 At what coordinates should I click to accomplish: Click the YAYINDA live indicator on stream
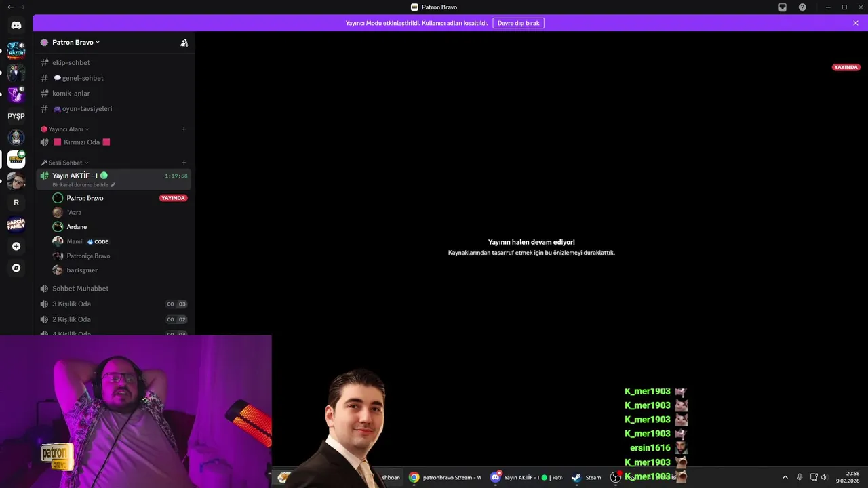click(x=846, y=67)
